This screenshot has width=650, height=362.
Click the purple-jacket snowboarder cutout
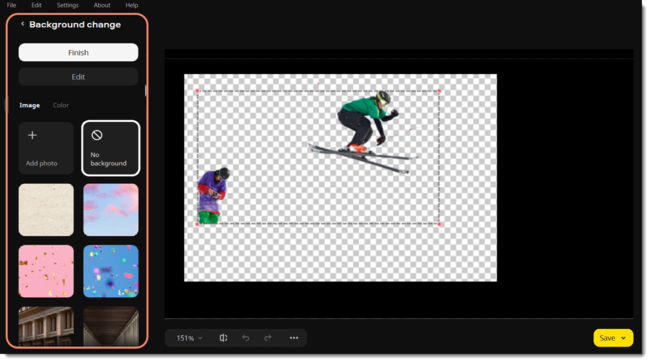[213, 196]
